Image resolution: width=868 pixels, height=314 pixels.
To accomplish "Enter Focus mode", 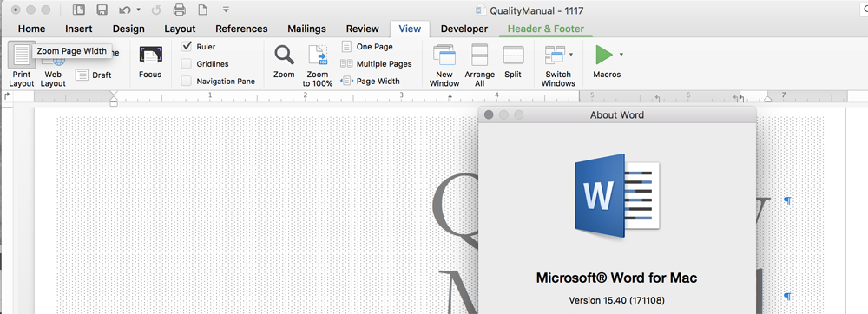I will (x=150, y=62).
